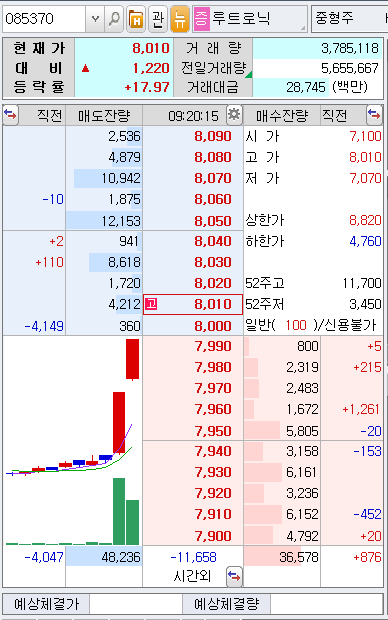The width and height of the screenshot is (388, 620).
Task: Click the tall red candlestick in mini chart
Action: coord(119,422)
